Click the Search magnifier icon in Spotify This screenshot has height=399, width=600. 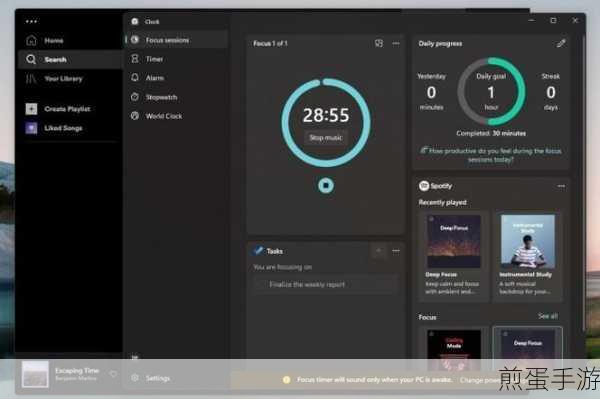pyautogui.click(x=31, y=59)
